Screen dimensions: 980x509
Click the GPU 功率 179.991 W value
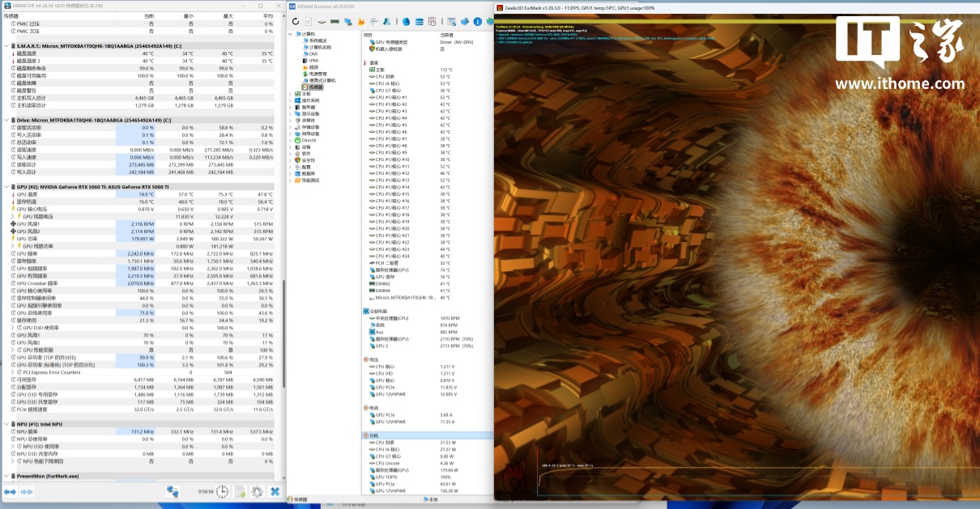143,239
